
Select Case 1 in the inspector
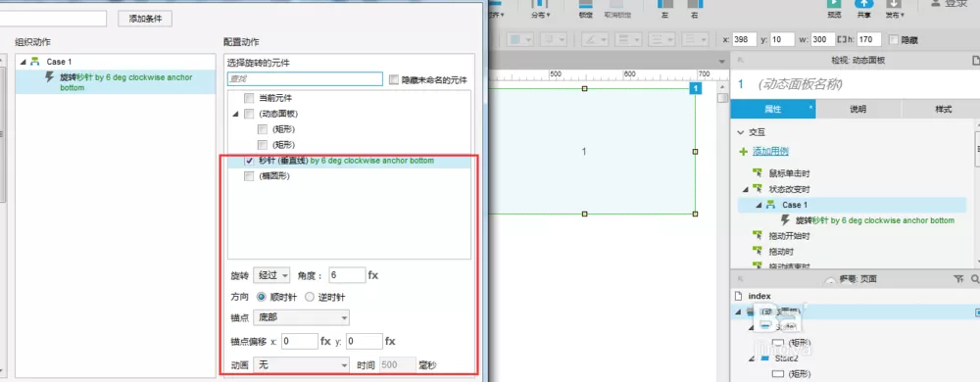click(x=853, y=205)
